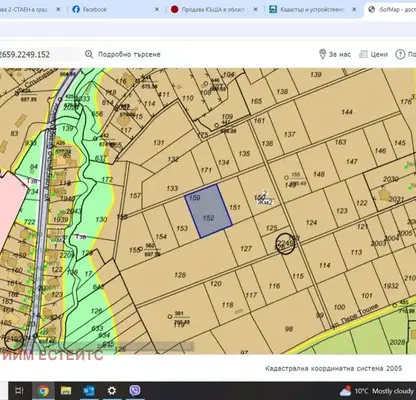Close the Facebook tab
This screenshot has height=400, width=416.
[x=157, y=10]
